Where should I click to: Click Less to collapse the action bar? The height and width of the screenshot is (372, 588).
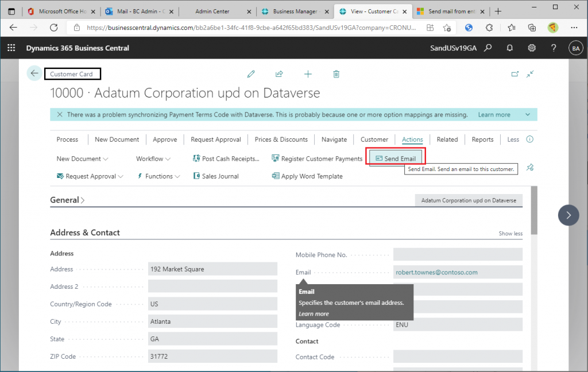point(513,139)
